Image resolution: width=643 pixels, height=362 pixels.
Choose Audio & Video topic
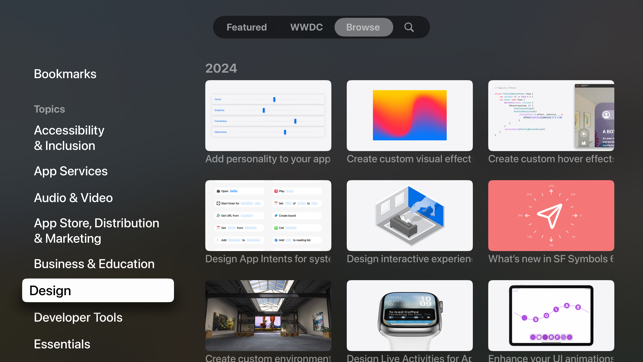(x=73, y=198)
